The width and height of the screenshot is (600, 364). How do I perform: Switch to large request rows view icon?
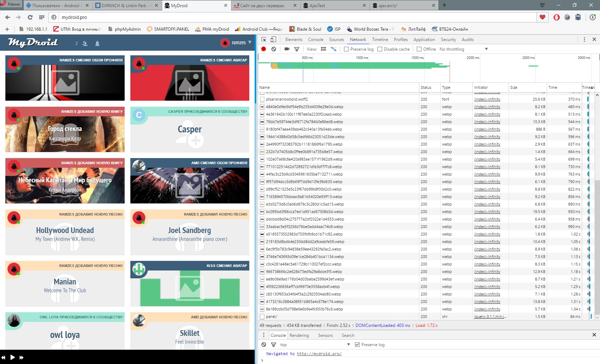click(x=324, y=49)
